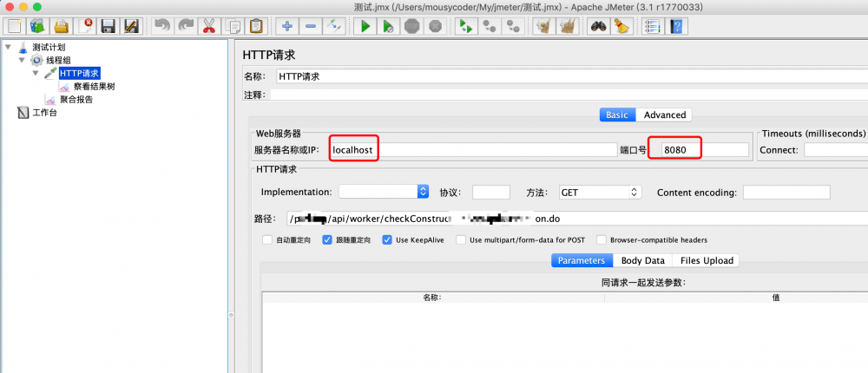Click the Open file folder icon
This screenshot has width=868, height=373.
pyautogui.click(x=62, y=26)
